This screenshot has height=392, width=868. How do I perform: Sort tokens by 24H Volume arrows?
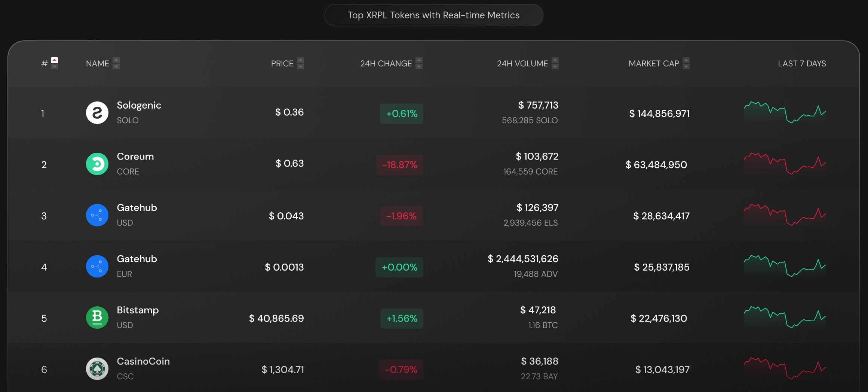tap(555, 63)
